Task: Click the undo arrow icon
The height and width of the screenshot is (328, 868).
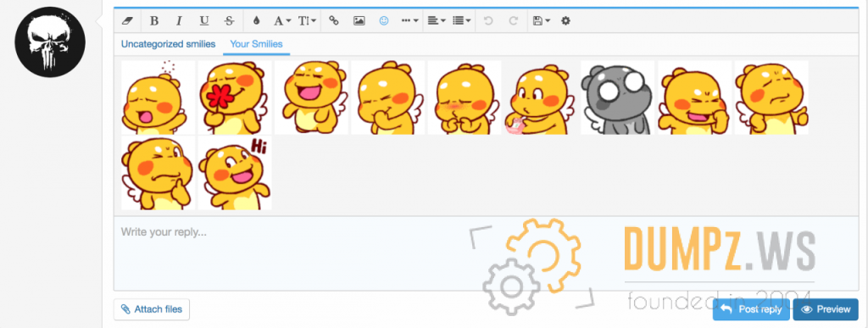Action: click(x=487, y=21)
